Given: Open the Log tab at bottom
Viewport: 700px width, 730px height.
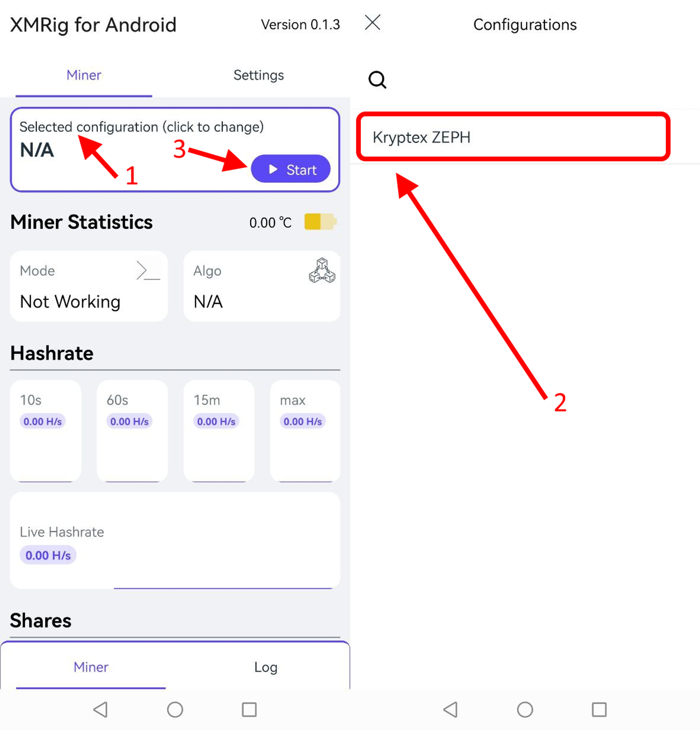Looking at the screenshot, I should [266, 667].
